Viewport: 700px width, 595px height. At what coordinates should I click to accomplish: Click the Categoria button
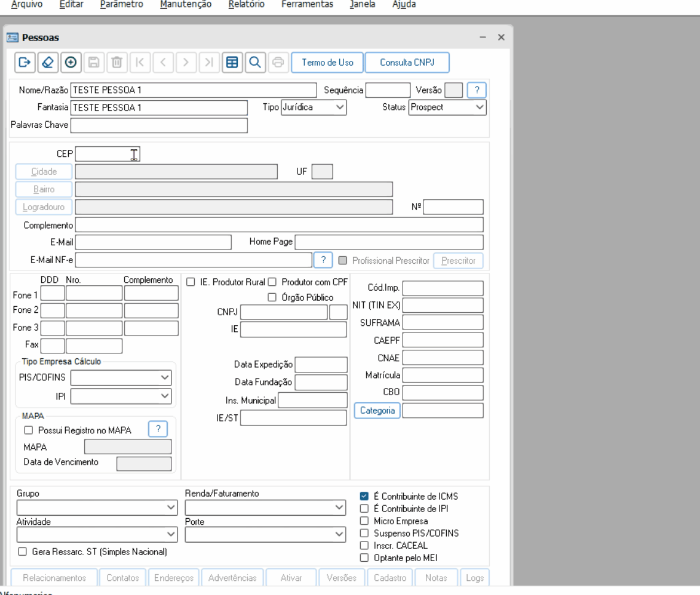(x=377, y=410)
